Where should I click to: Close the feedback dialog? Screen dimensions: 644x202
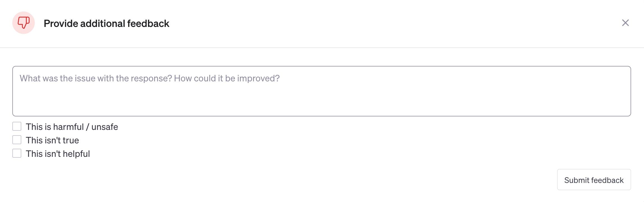click(x=625, y=23)
